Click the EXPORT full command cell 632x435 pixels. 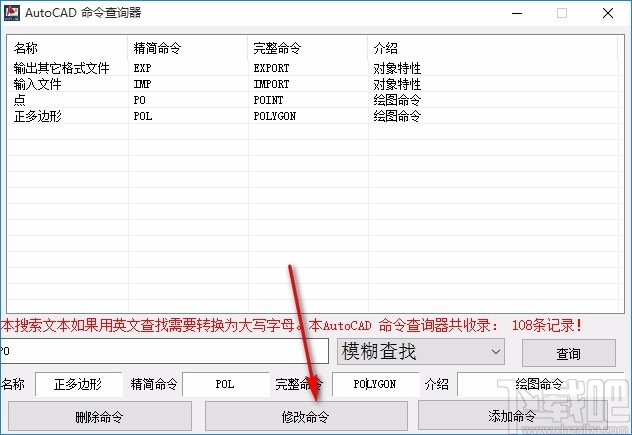[x=271, y=68]
